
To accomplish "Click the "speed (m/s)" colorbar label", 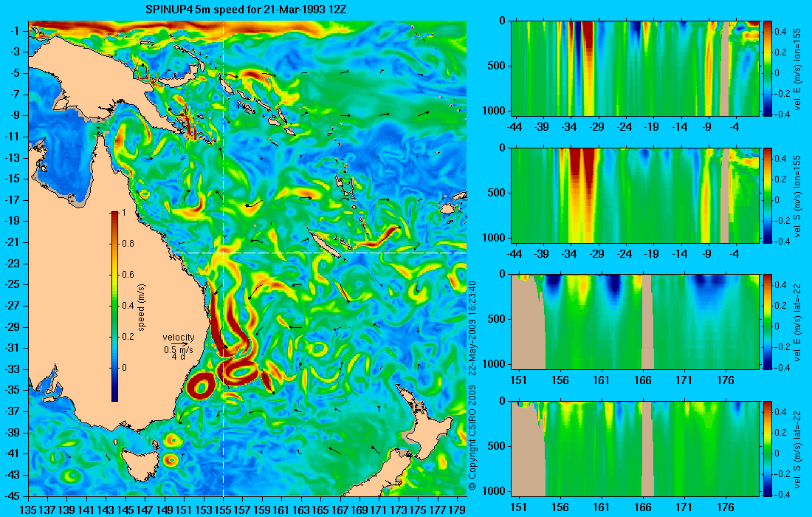I will point(142,307).
